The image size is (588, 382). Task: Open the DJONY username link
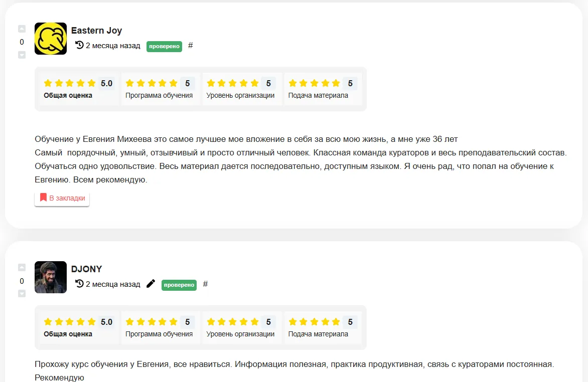[87, 269]
